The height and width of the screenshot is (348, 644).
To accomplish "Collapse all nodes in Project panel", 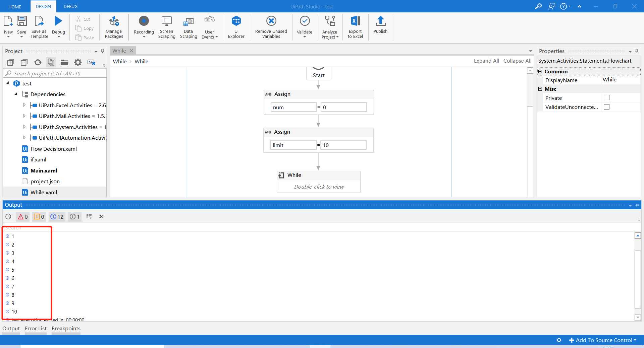I will [24, 62].
